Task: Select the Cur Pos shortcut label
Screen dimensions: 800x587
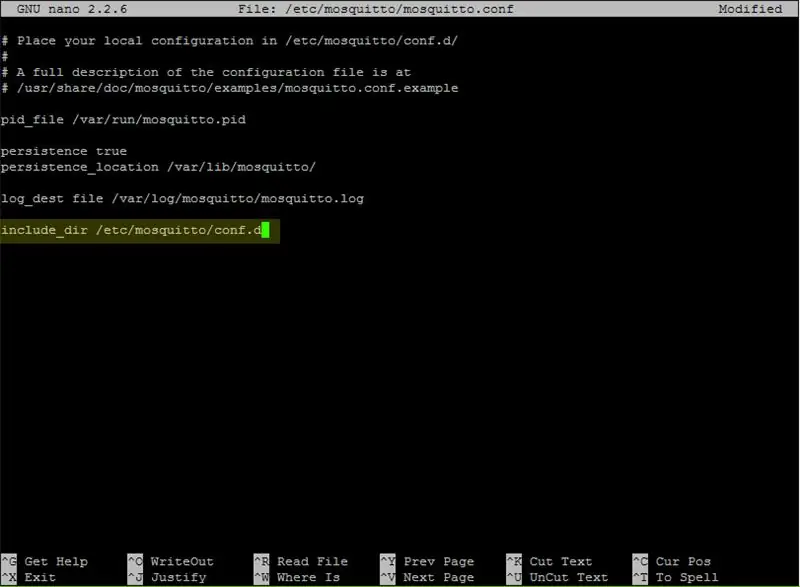Action: 672,562
